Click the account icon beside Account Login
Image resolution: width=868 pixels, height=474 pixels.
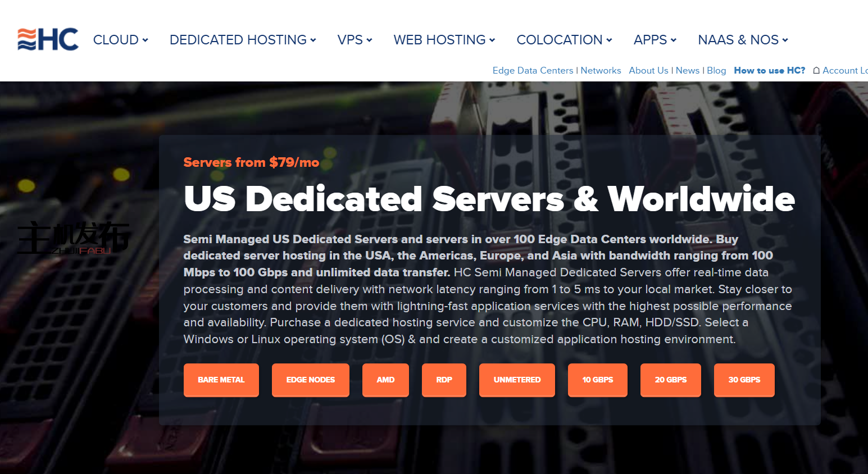pyautogui.click(x=816, y=71)
